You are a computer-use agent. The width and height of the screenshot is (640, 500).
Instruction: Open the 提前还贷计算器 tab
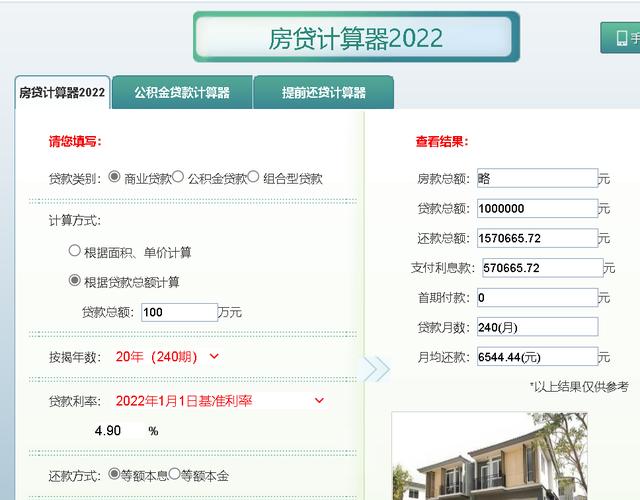coord(323,93)
